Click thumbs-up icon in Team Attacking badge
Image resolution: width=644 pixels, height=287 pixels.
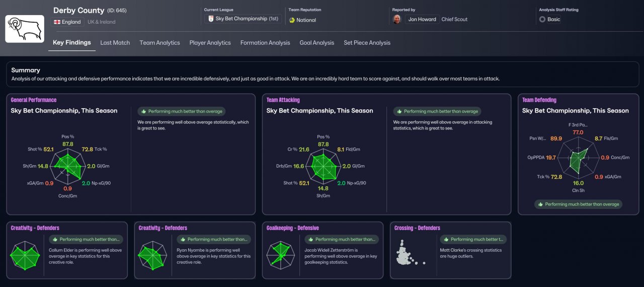click(x=399, y=111)
